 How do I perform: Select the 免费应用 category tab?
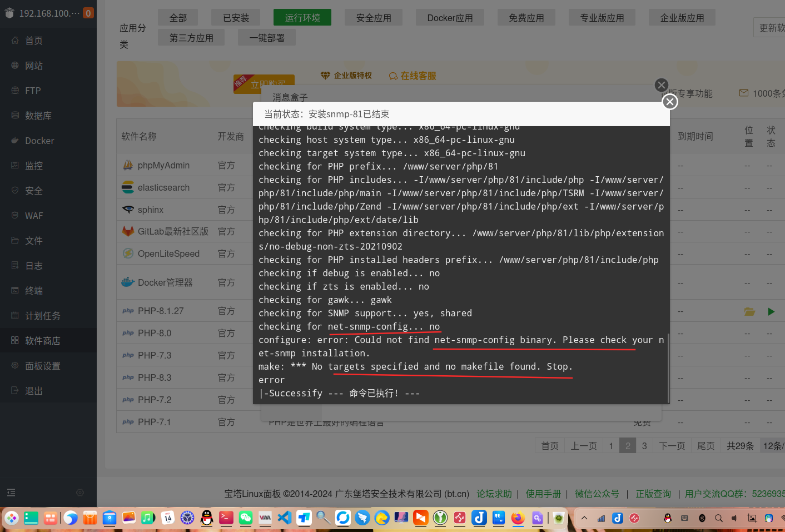coord(526,18)
